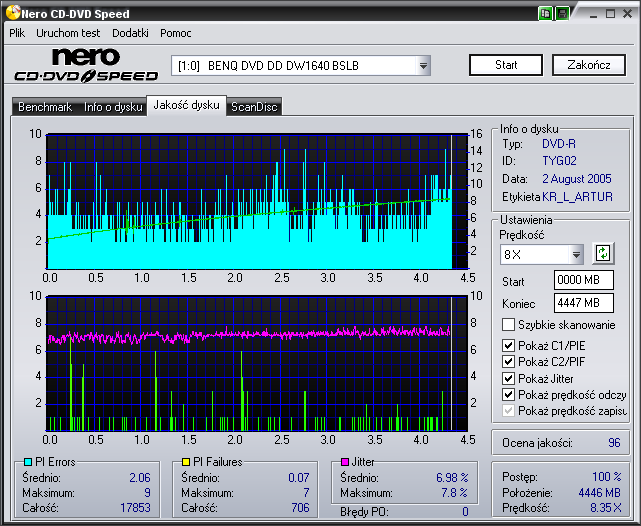This screenshot has width=641, height=526.
Task: Click the PI Failures average 0.07
Action: click(298, 477)
